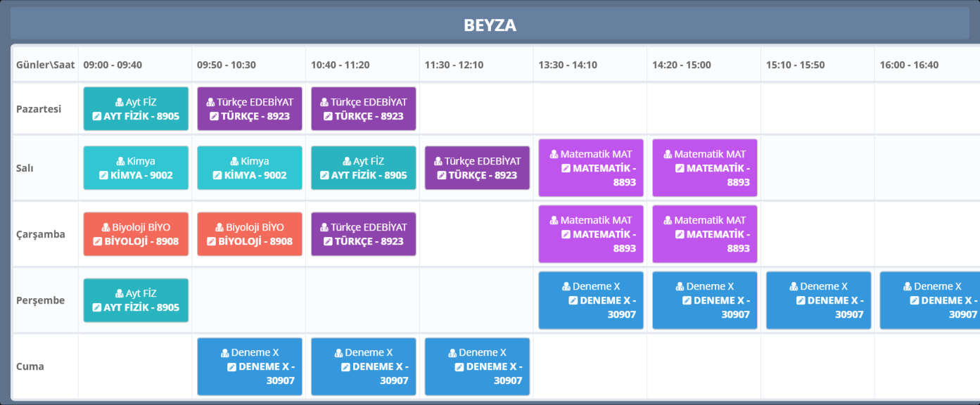The width and height of the screenshot is (980, 405).
Task: Click teacher icon in Salı 13:30 Matematik card
Action: coord(554,154)
